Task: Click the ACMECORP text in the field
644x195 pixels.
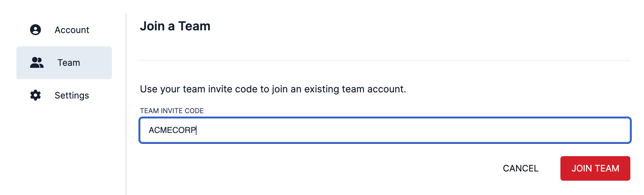Action: point(172,130)
